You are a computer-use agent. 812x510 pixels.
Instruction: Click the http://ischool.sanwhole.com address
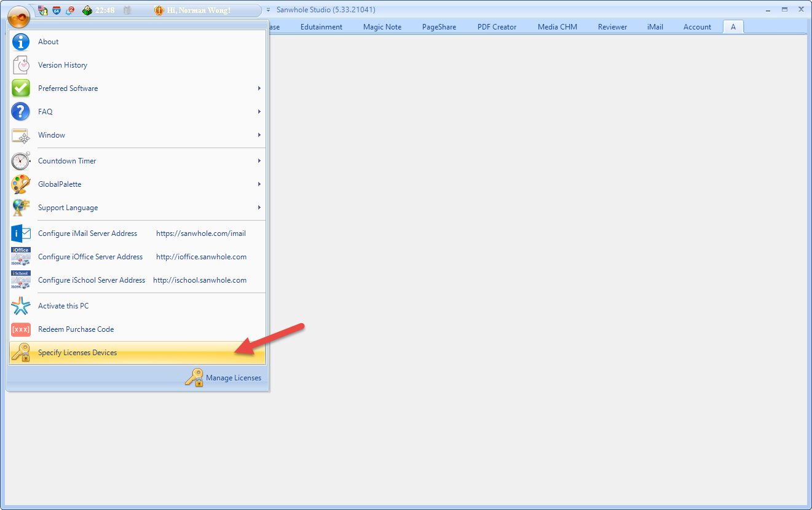point(200,280)
